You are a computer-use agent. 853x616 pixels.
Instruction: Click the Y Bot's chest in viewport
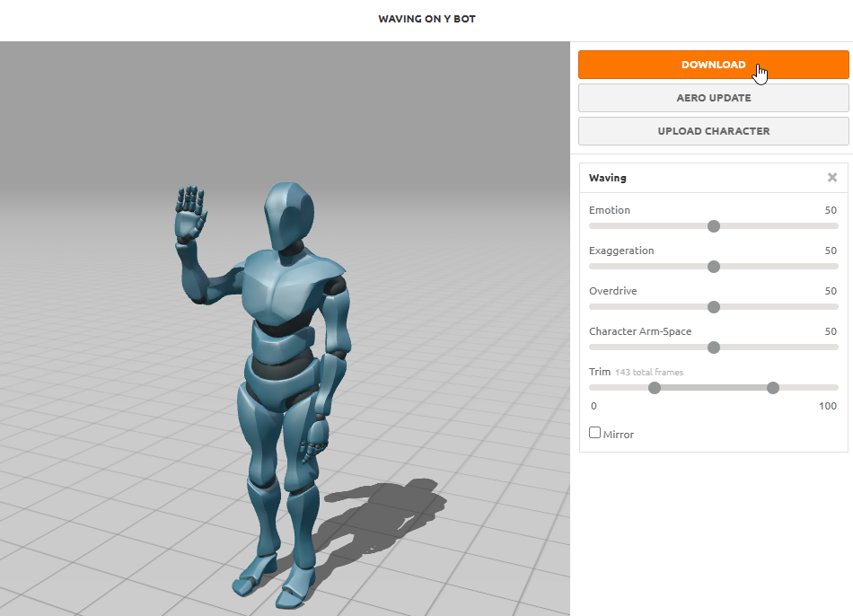click(283, 287)
